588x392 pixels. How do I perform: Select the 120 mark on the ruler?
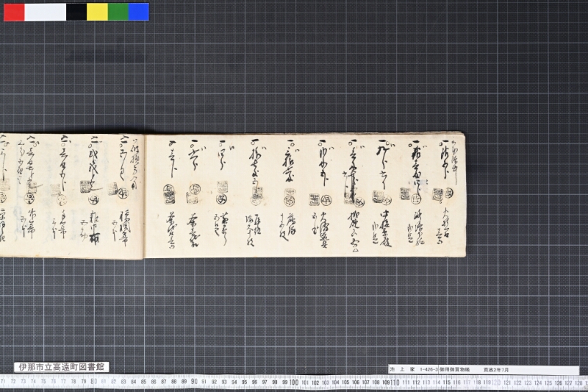click(x=495, y=383)
